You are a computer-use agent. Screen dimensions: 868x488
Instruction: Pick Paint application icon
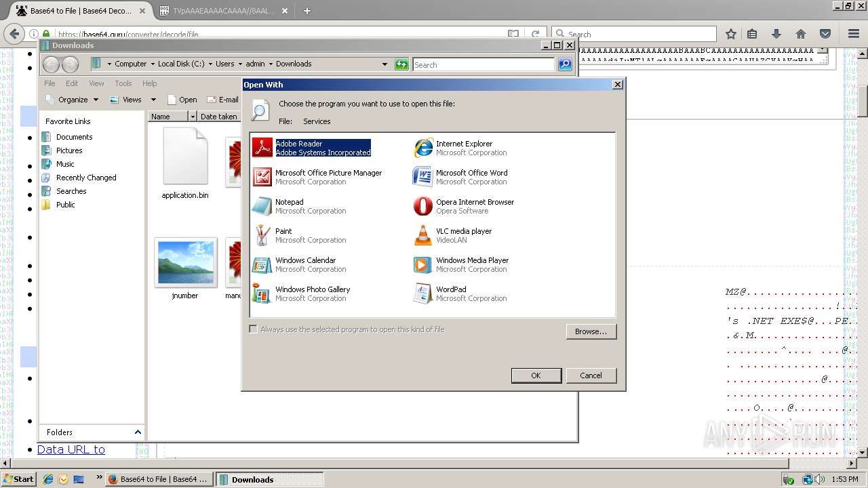pos(262,235)
